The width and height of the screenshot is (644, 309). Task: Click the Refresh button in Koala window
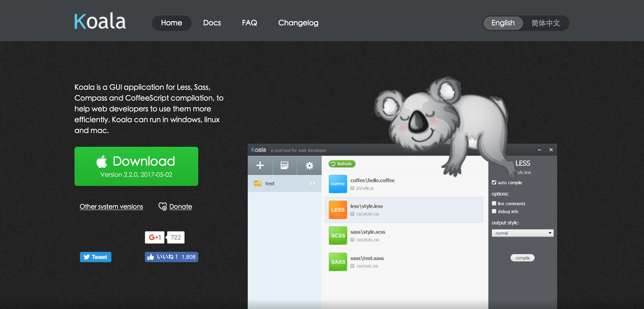[x=342, y=164]
